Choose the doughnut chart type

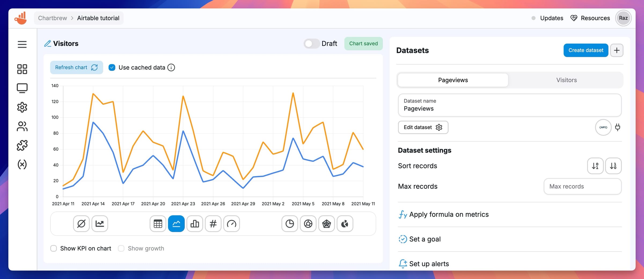pos(308,223)
